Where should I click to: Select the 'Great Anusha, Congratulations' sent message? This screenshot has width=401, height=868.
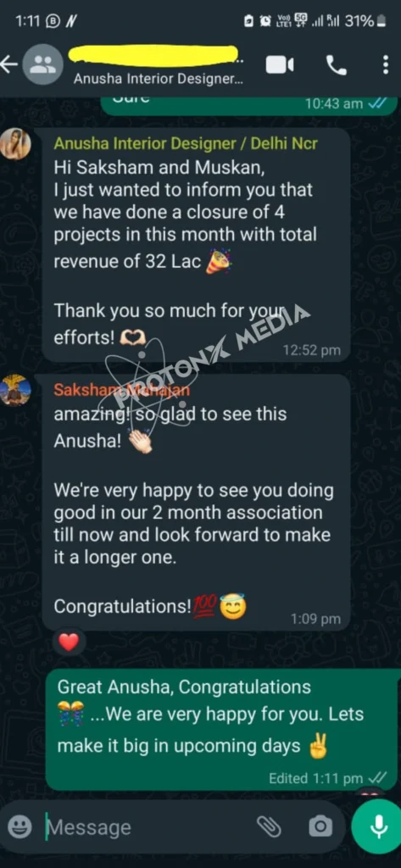[223, 729]
